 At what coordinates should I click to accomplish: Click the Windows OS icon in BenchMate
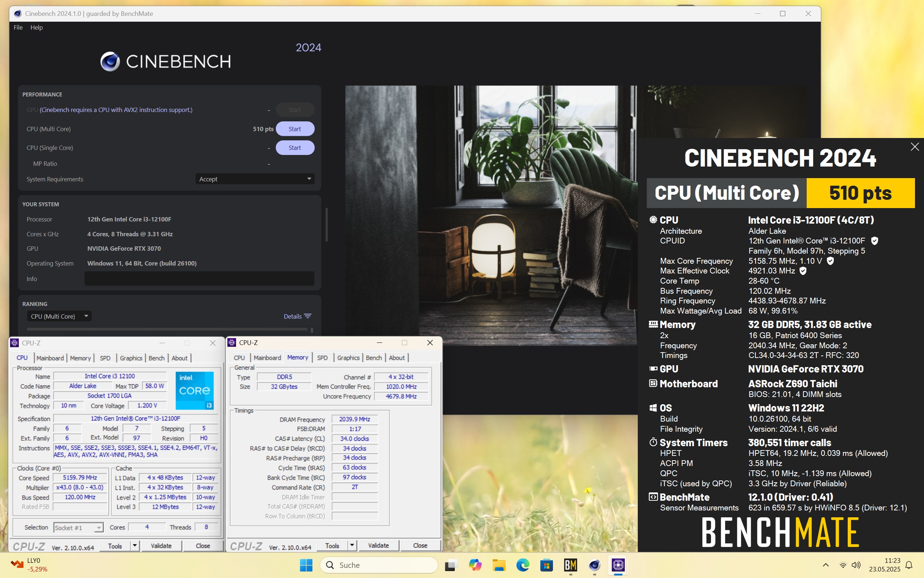coord(653,408)
